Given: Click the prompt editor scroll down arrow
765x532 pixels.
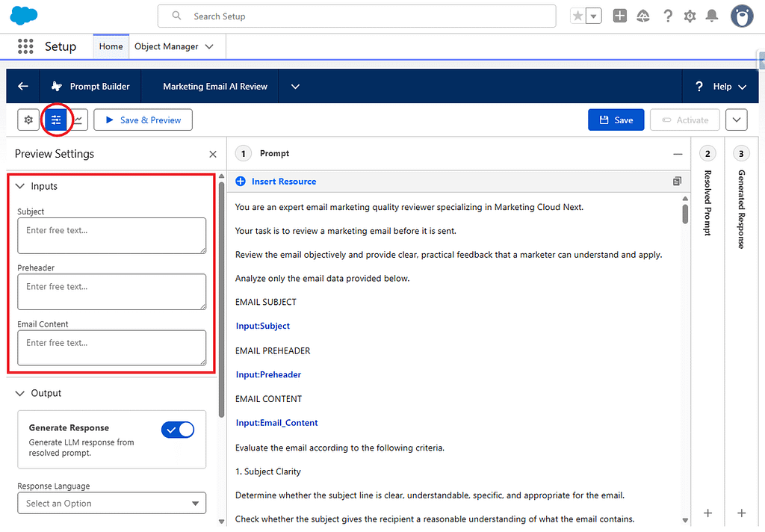Looking at the screenshot, I should click(x=685, y=520).
